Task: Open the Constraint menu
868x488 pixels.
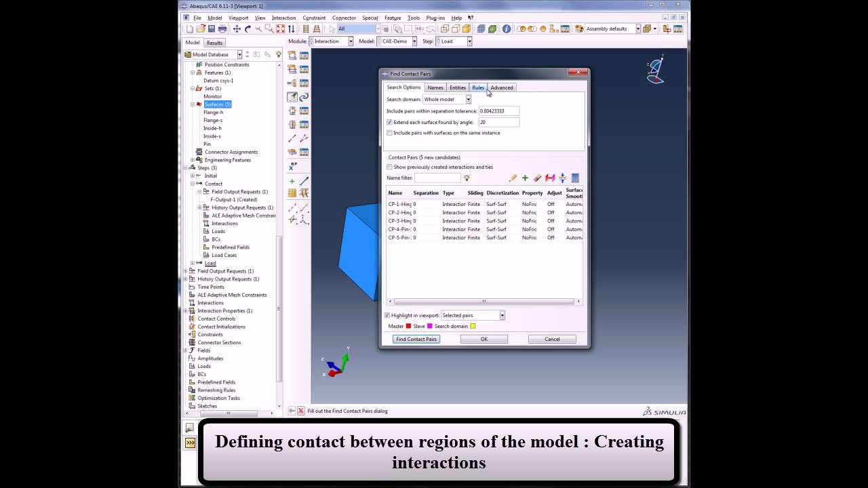Action: pos(314,18)
